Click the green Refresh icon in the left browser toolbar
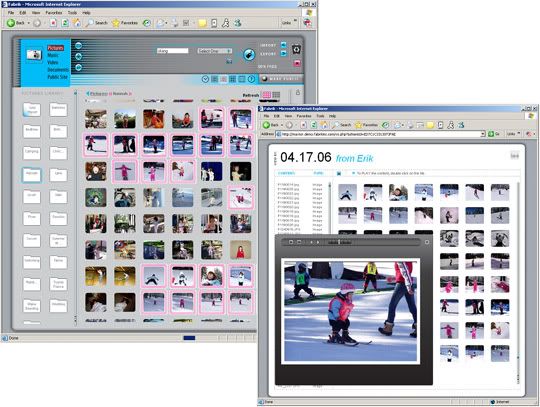 click(x=65, y=23)
